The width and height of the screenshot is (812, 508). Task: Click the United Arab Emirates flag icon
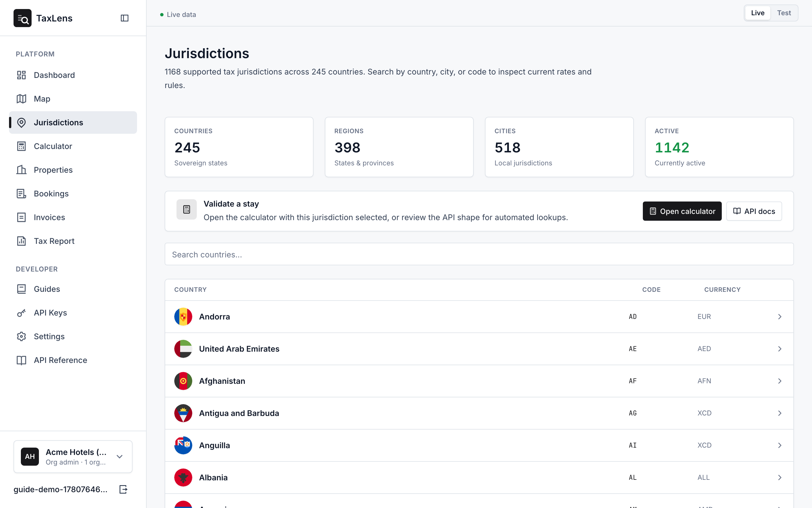(x=183, y=349)
